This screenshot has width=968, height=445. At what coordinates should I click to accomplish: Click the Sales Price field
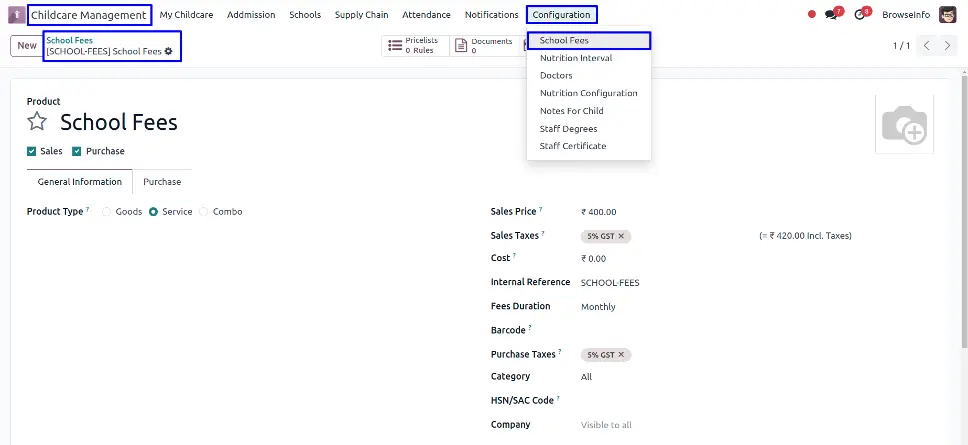[x=660, y=212]
